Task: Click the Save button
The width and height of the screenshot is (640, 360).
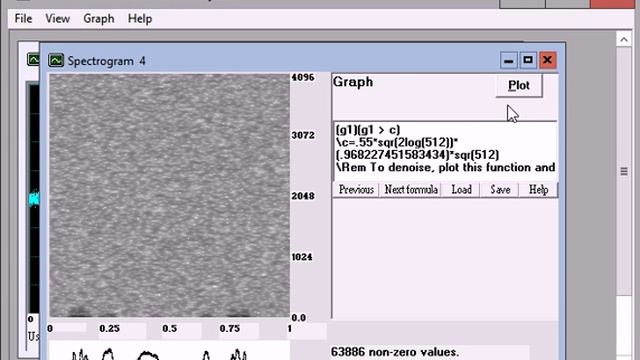Action: (500, 190)
